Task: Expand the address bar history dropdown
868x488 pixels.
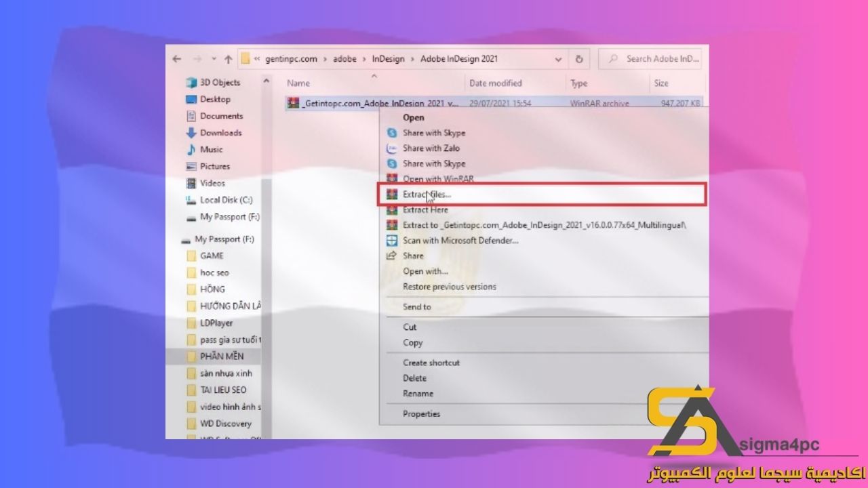Action: [558, 59]
